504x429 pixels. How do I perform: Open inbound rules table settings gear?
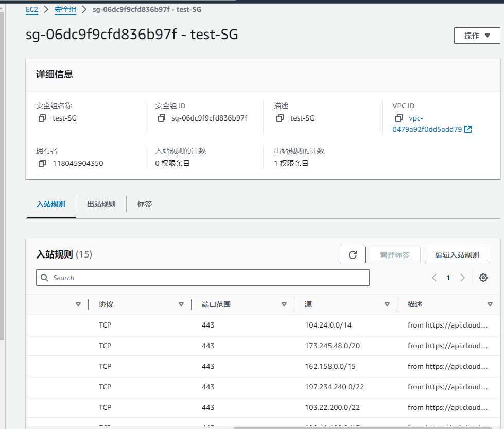483,278
